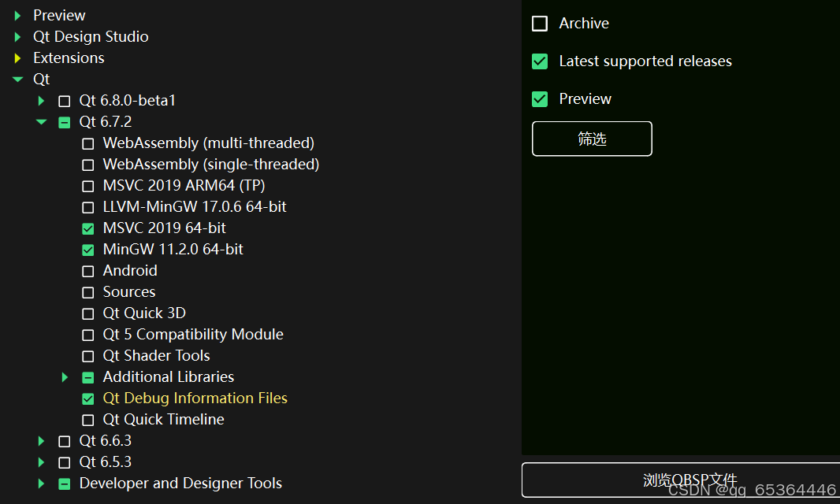Toggle Additional Libraries partial checkbox
The image size is (840, 504).
(87, 377)
